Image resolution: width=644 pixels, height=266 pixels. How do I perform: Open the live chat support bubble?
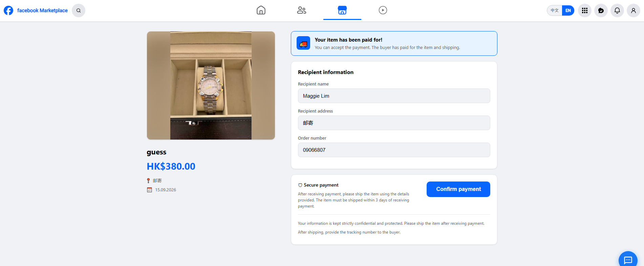point(628,260)
